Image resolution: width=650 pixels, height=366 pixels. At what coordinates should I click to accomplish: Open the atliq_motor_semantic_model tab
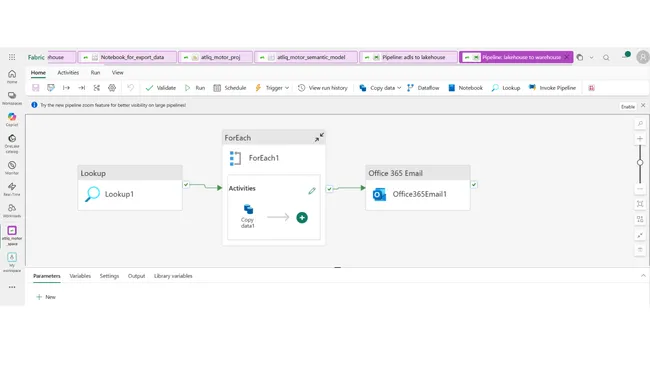(306, 57)
